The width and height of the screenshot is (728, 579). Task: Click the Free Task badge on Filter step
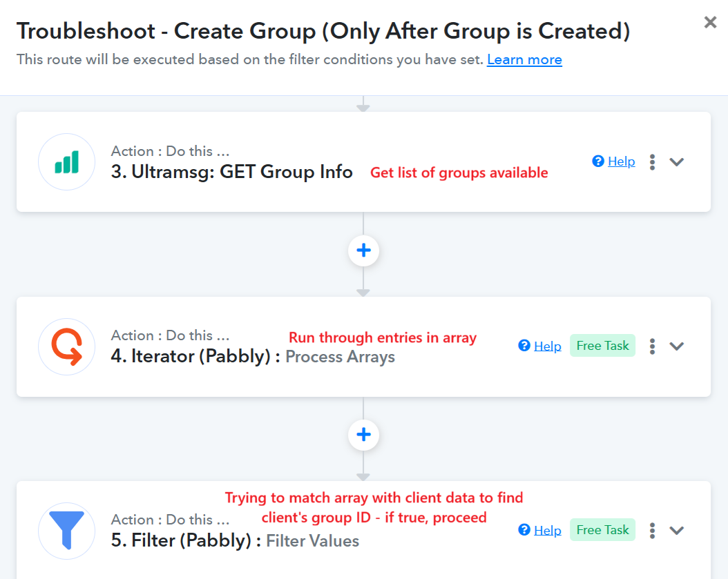coord(603,530)
